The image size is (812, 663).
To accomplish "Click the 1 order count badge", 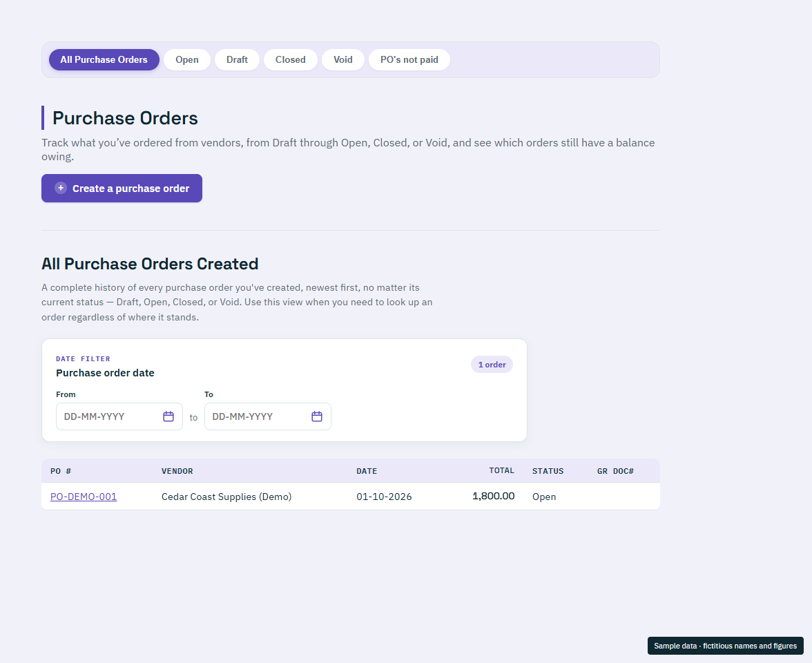I will pos(492,365).
